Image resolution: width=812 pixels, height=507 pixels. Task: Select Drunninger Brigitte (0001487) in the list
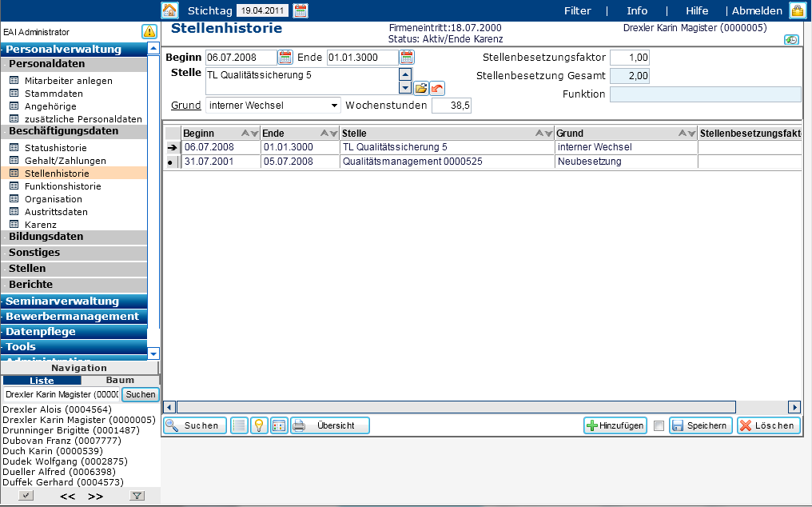pyautogui.click(x=71, y=430)
